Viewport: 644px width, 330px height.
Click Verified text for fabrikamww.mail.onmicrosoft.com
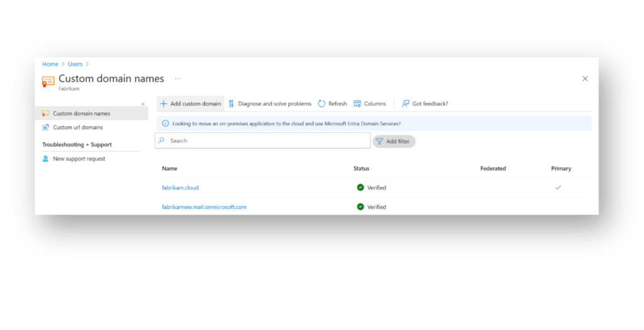pyautogui.click(x=377, y=207)
